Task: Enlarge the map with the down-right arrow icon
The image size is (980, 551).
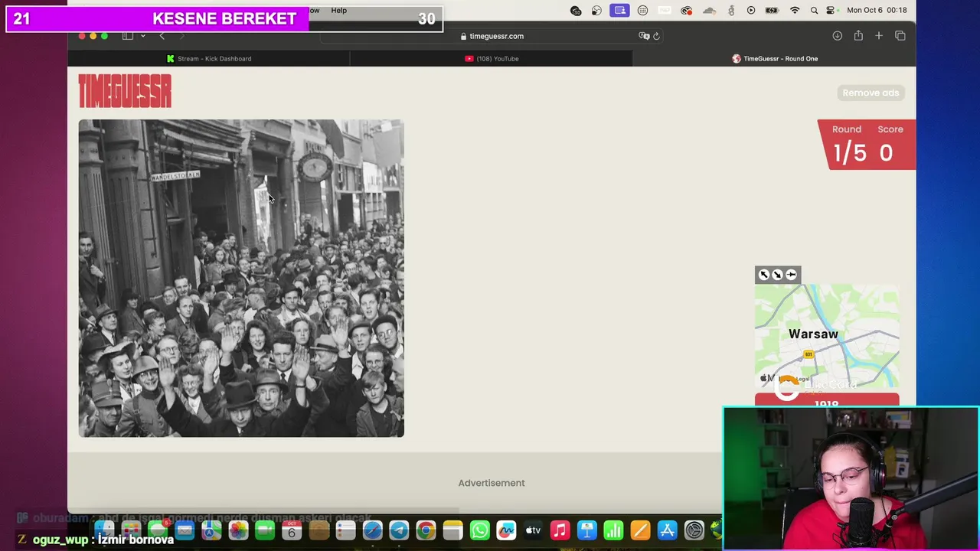Action: [x=777, y=275]
